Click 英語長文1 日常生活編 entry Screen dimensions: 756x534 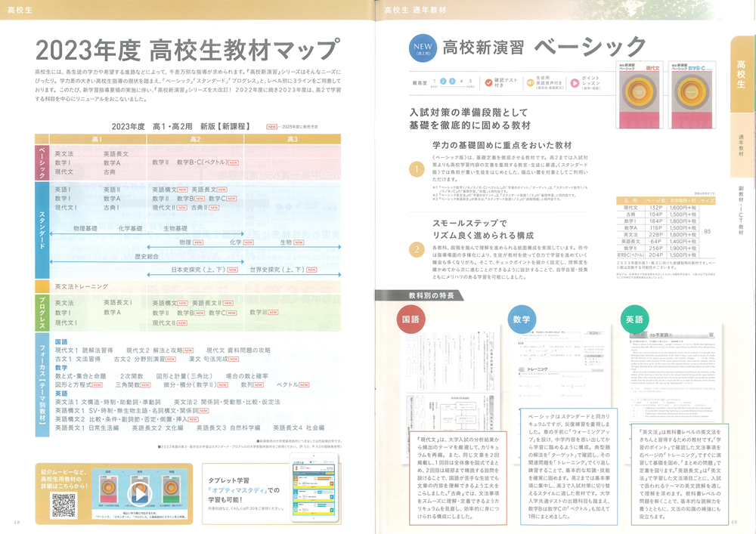(87, 428)
